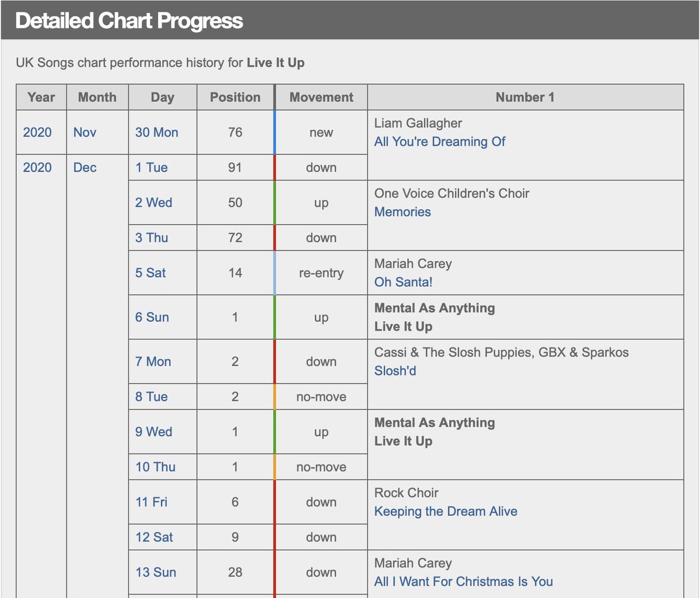
Task: Select the Rock Choir artist name
Action: pos(407,493)
